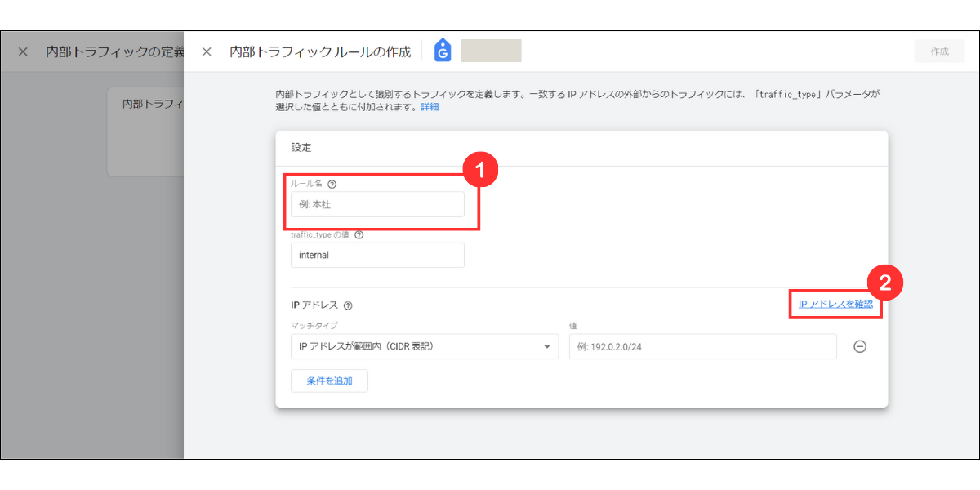Open the IP アドレスを確認 link
Image resolution: width=980 pixels, height=490 pixels.
tap(835, 304)
